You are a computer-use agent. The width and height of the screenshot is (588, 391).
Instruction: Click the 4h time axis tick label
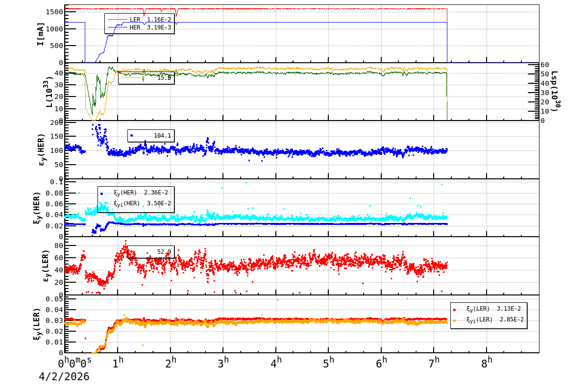[x=276, y=363]
